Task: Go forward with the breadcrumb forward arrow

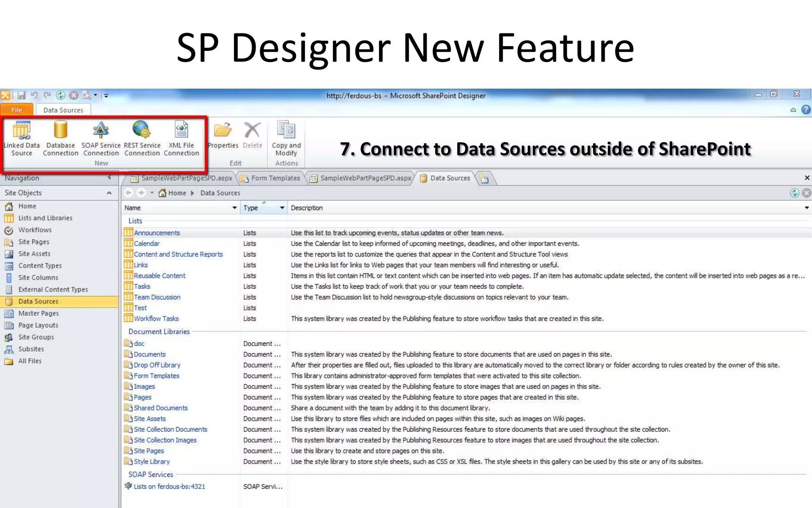Action: tap(141, 193)
